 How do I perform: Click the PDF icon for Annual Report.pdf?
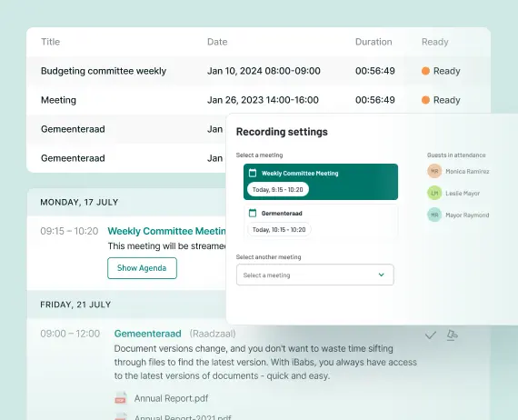tap(121, 398)
